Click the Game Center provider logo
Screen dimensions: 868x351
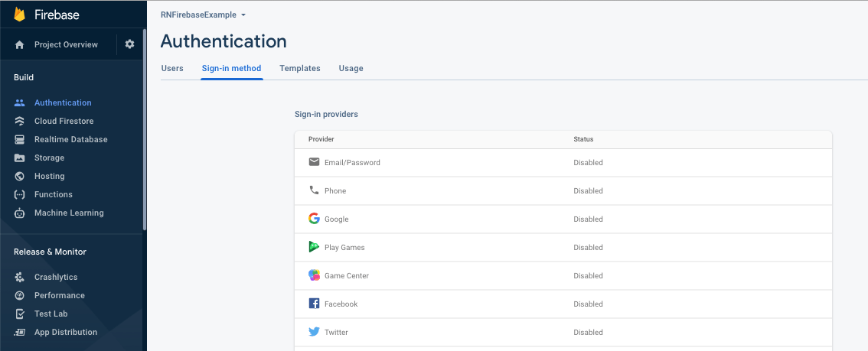(314, 275)
